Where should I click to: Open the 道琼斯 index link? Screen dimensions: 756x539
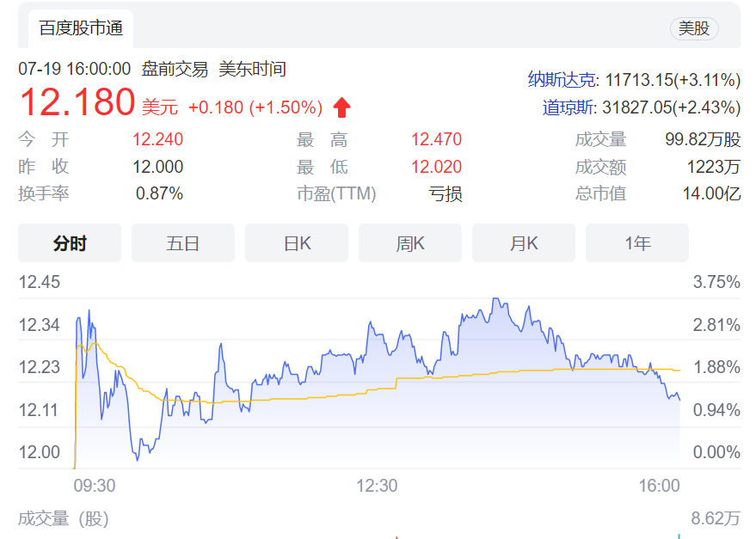(569, 107)
